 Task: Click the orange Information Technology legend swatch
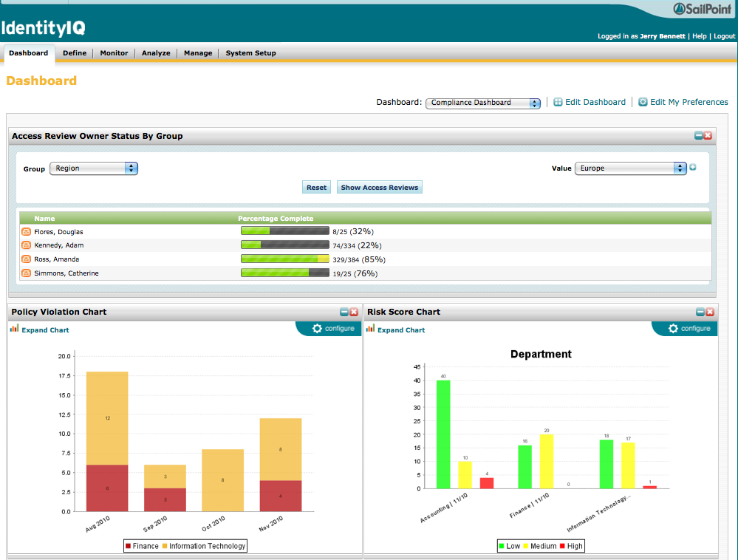click(165, 546)
